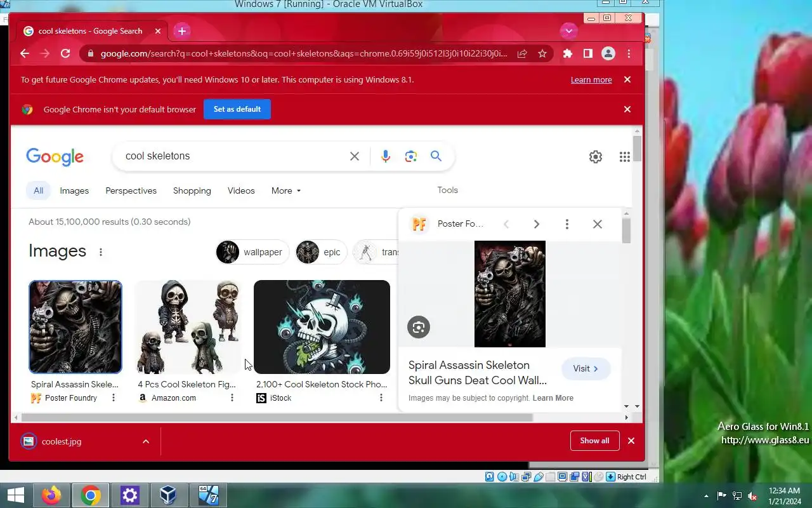Open more options for Poster Foundry result
This screenshot has height=508, width=812.
coord(114,398)
